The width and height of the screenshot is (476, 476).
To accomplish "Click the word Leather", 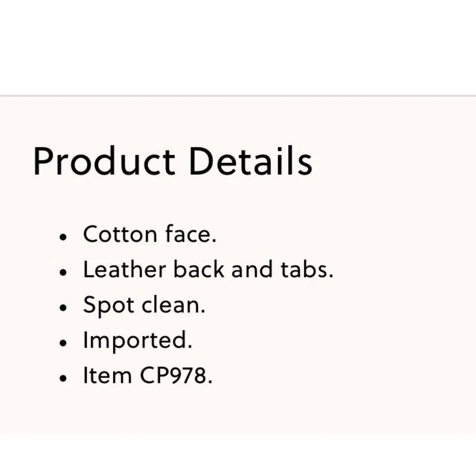I will pyautogui.click(x=124, y=269).
